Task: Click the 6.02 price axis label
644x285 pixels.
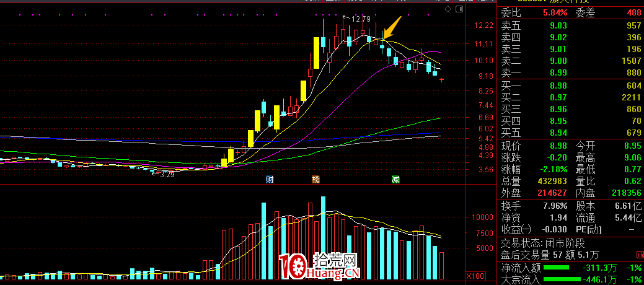Action: [485, 128]
